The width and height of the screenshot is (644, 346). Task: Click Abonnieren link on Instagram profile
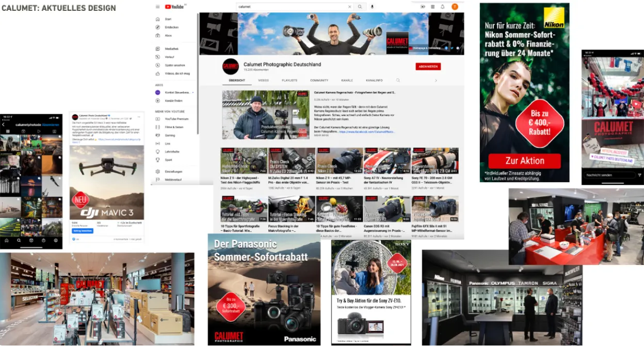[x=51, y=125]
